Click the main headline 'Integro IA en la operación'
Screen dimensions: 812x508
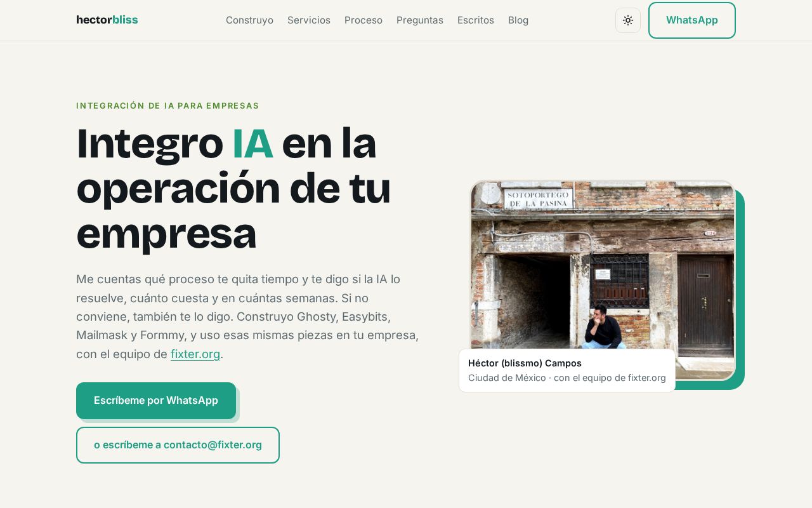pos(233,188)
